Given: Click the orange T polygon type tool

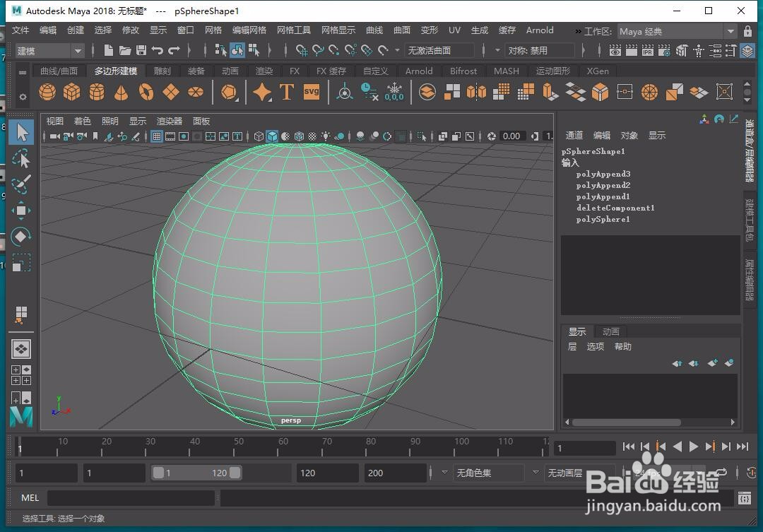Looking at the screenshot, I should pyautogui.click(x=287, y=92).
